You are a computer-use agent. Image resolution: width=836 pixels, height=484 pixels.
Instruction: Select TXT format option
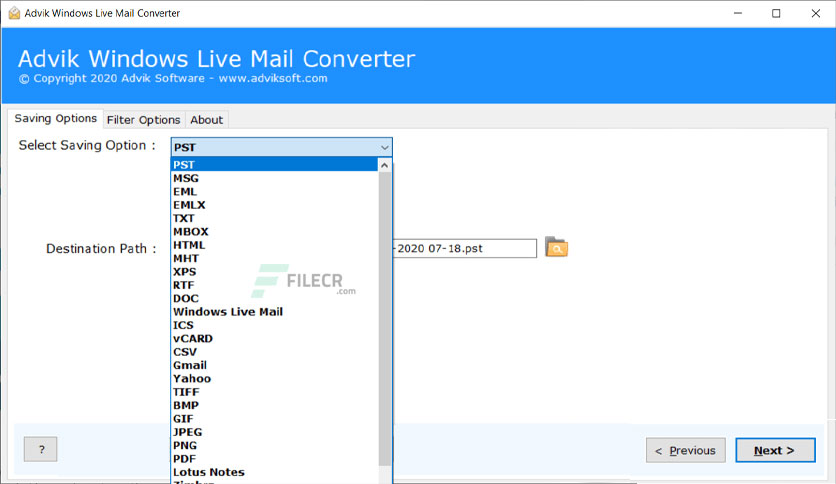[x=275, y=218]
